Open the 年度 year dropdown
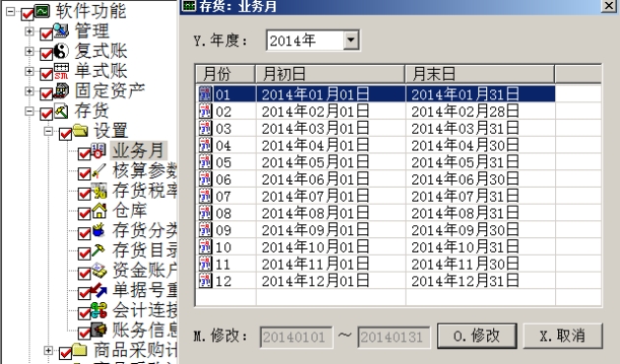This screenshot has width=620, height=364. coord(350,40)
